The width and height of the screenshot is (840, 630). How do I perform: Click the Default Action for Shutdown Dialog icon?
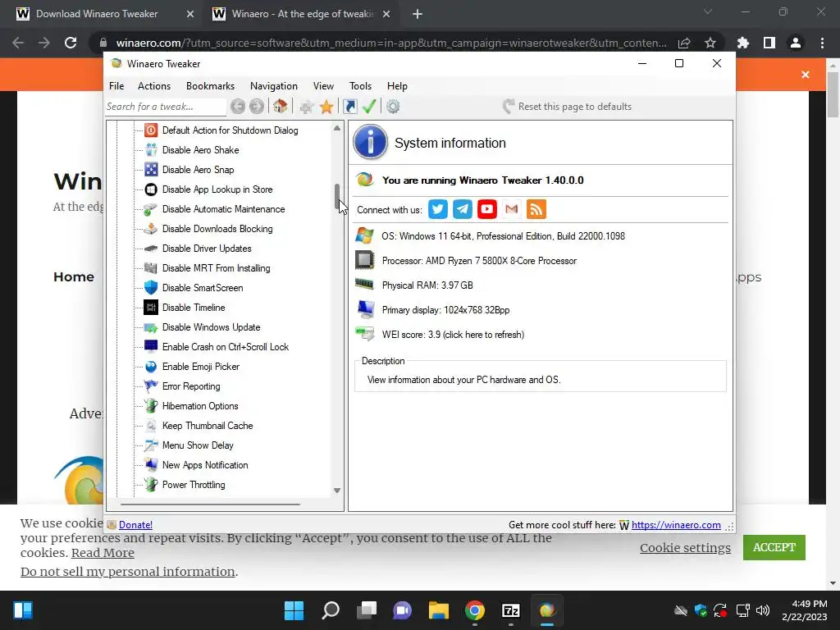point(151,130)
